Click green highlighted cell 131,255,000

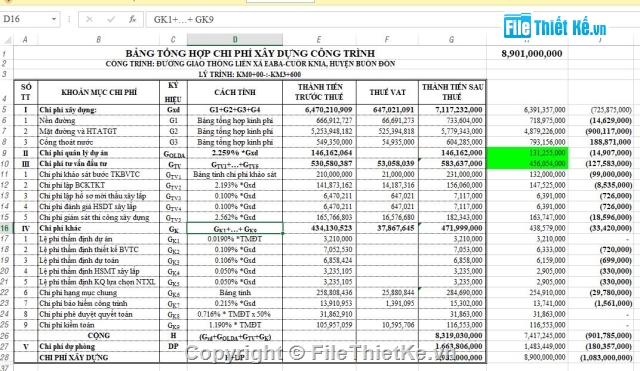click(x=527, y=153)
